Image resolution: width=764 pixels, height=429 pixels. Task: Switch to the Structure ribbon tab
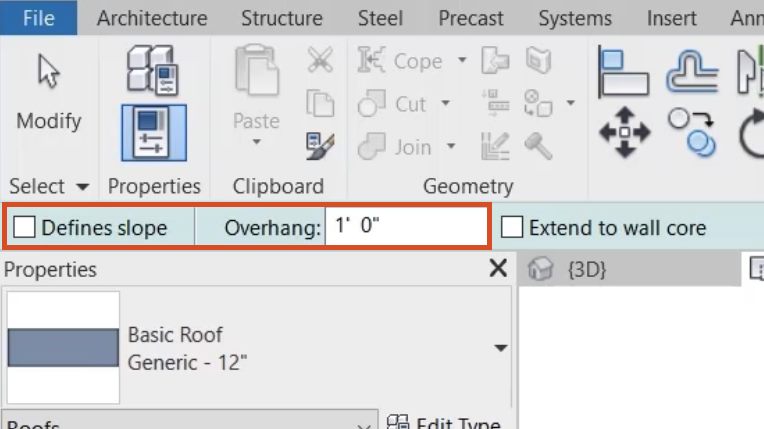[x=282, y=19]
